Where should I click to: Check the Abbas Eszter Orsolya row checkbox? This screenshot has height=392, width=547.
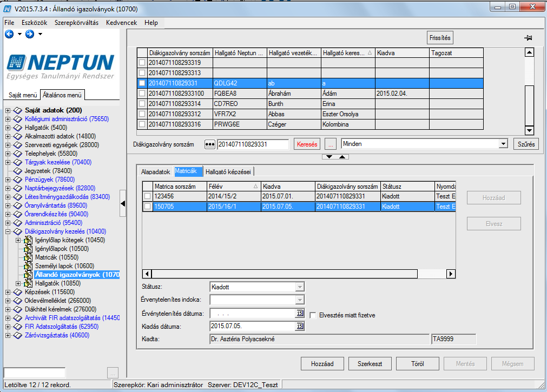click(x=142, y=114)
